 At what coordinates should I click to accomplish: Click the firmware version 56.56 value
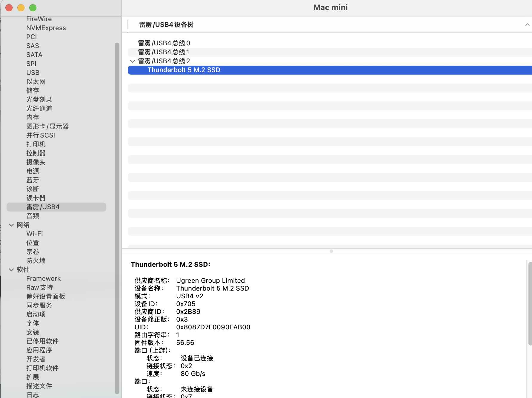tap(185, 343)
